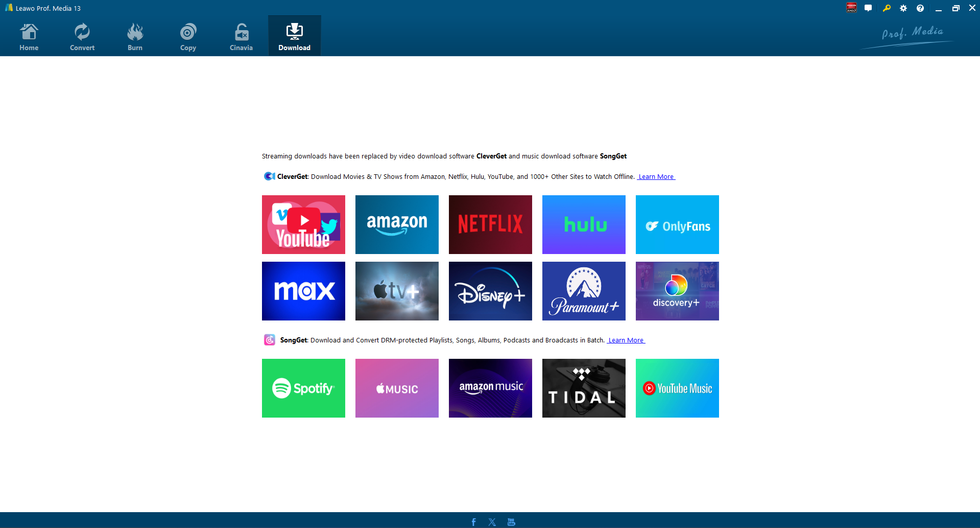Viewport: 980px width, 528px height.
Task: Select the Paramount+ tile
Action: tap(584, 291)
